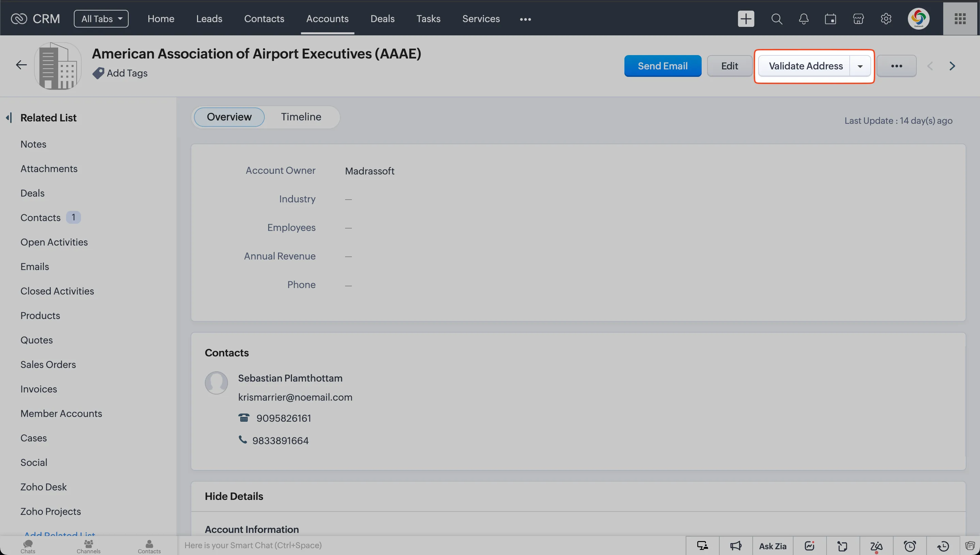980x555 pixels.
Task: Open Channels in the bottom bar
Action: [x=88, y=546]
